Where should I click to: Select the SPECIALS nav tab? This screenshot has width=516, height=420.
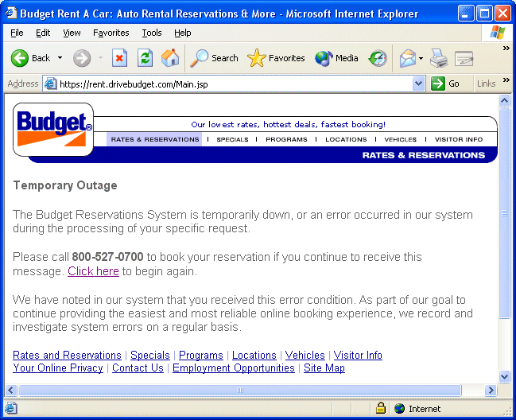[232, 139]
